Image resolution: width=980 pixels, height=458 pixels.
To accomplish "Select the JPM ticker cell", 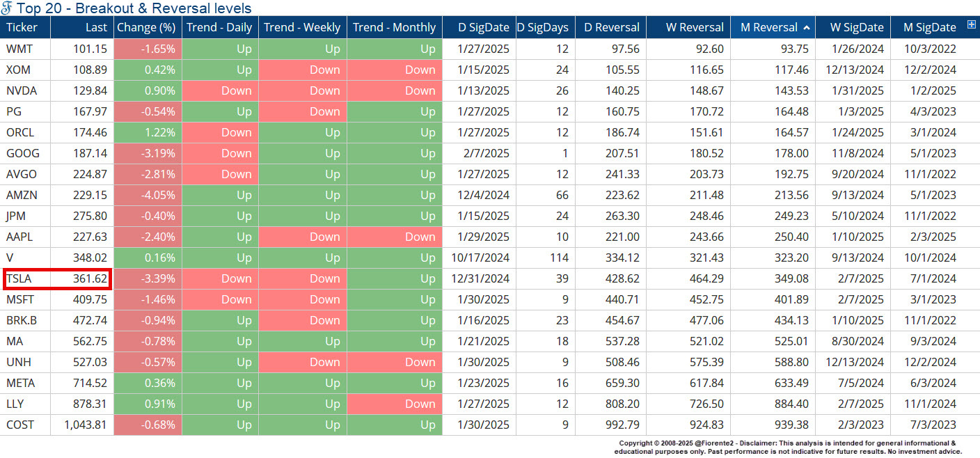I will tap(25, 216).
